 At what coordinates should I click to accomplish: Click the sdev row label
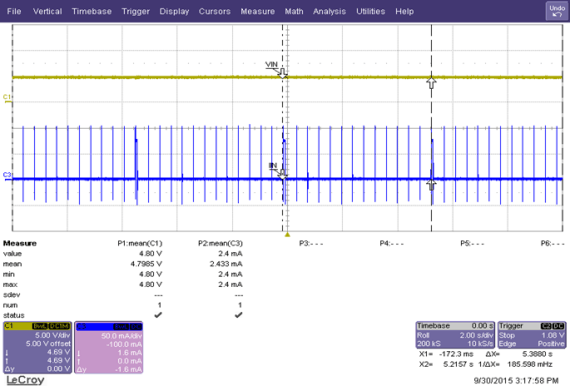(11, 295)
